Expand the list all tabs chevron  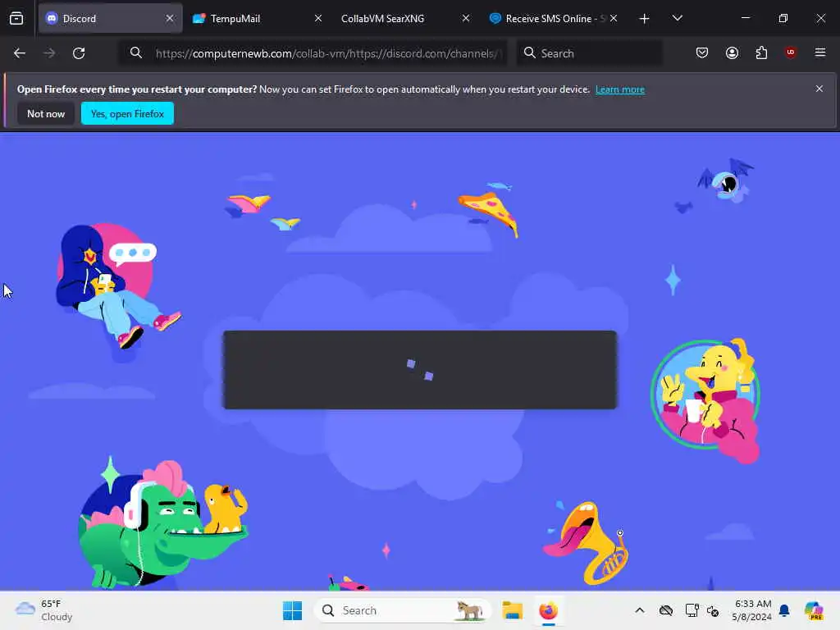pos(677,18)
